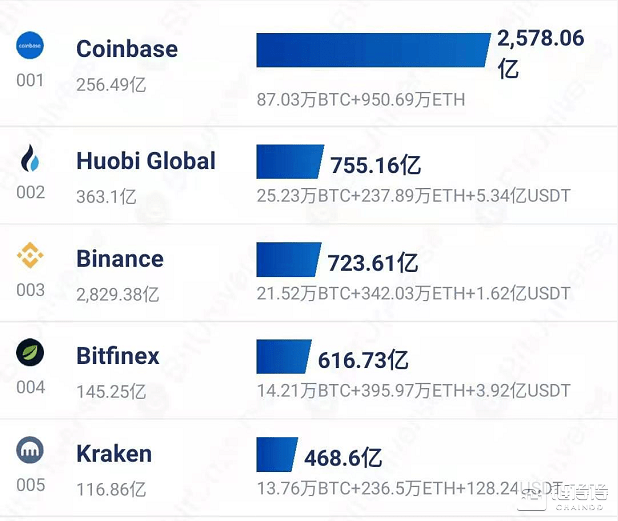This screenshot has width=618, height=521.
Task: Click rank number 005 beside Kraken
Action: pyautogui.click(x=31, y=485)
